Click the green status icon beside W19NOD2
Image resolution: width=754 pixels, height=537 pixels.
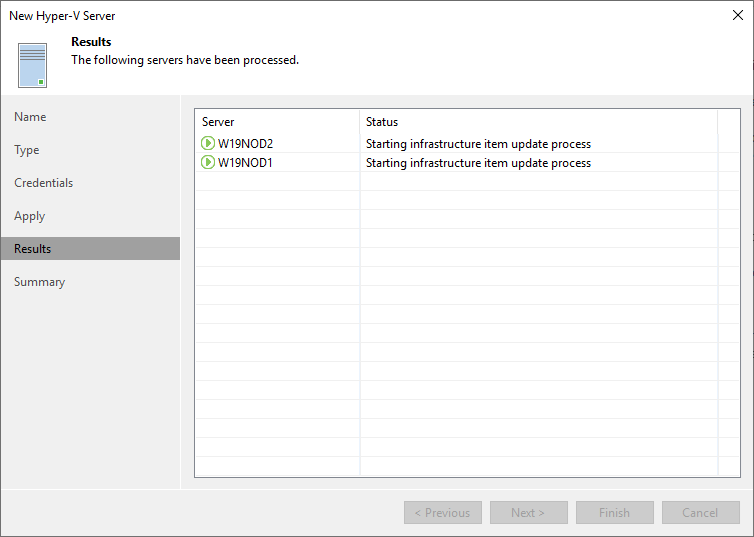pos(208,143)
